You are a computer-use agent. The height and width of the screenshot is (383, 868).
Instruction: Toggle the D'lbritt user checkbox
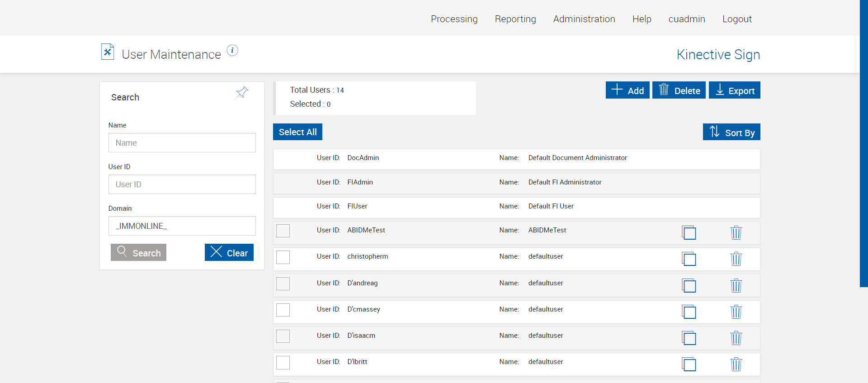(283, 362)
